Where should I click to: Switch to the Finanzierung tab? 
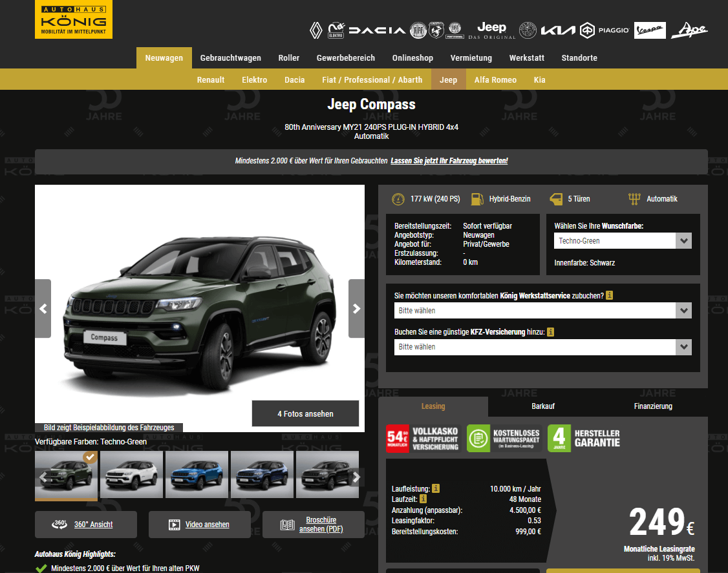(x=653, y=406)
